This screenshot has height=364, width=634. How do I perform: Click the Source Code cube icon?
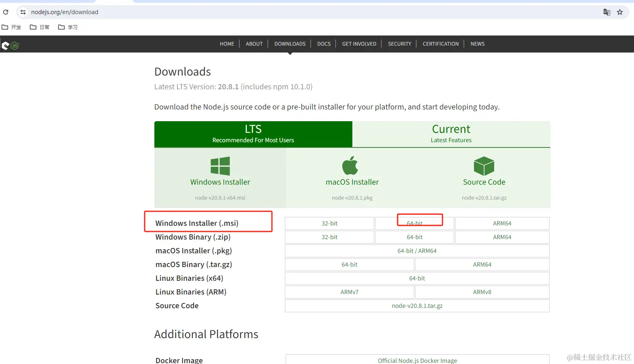[x=484, y=166]
